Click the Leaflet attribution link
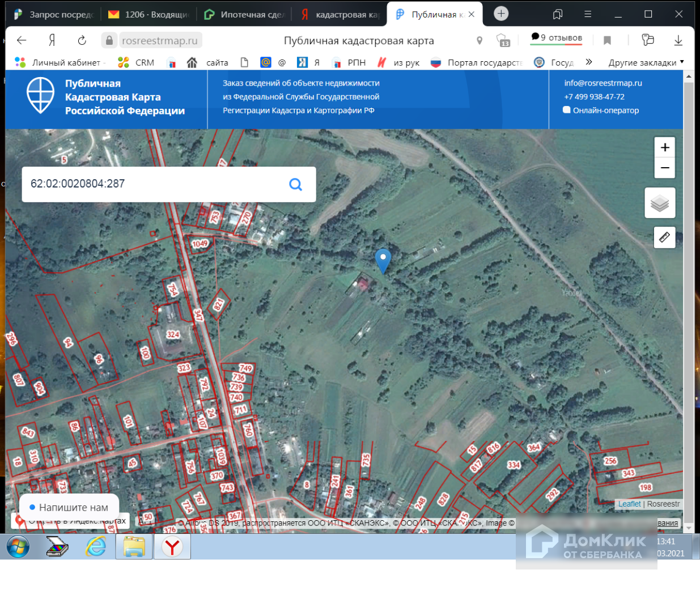This screenshot has height=612, width=700. tap(629, 504)
